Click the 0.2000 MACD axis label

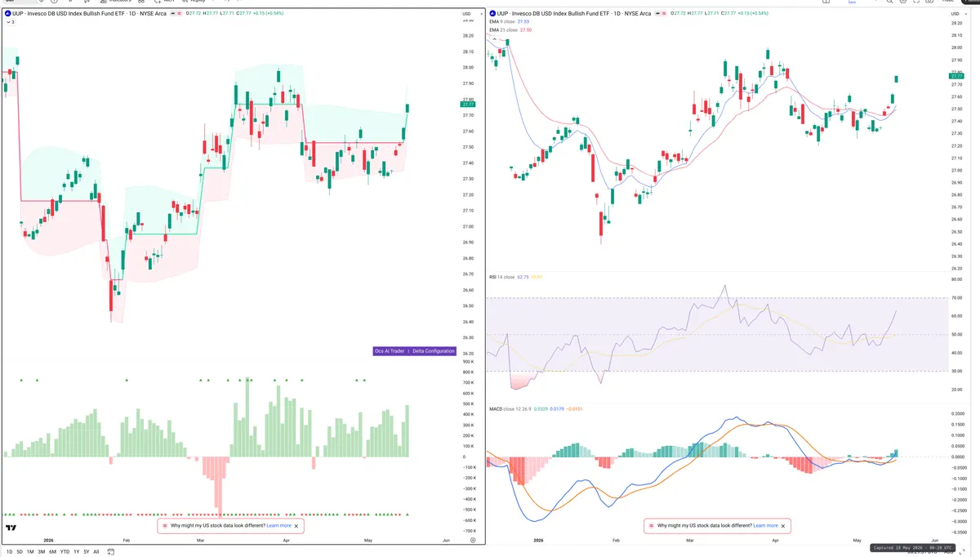[958, 413]
